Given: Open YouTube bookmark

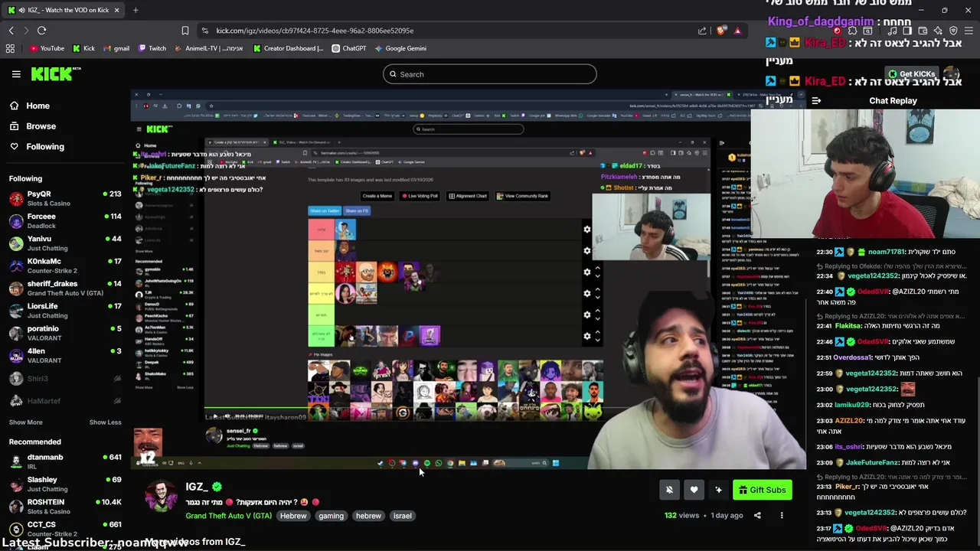Looking at the screenshot, I should click(x=47, y=48).
